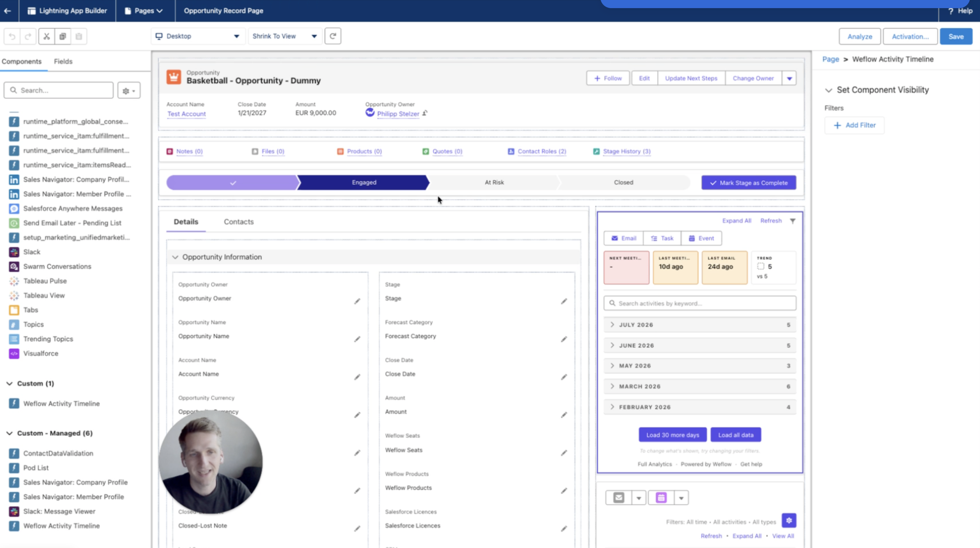
Task: Select the Task activity tab
Action: point(662,238)
